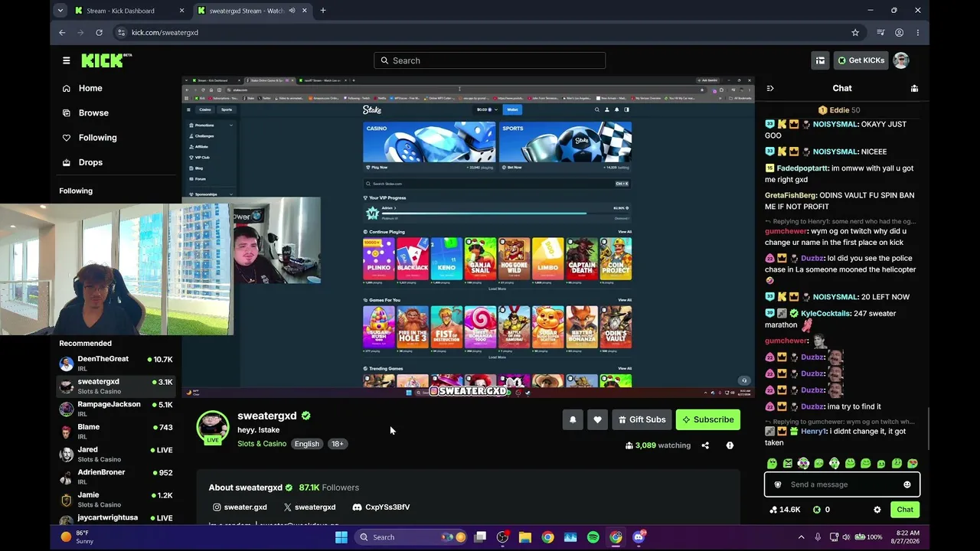
Task: Open chat settings gear
Action: point(877,510)
